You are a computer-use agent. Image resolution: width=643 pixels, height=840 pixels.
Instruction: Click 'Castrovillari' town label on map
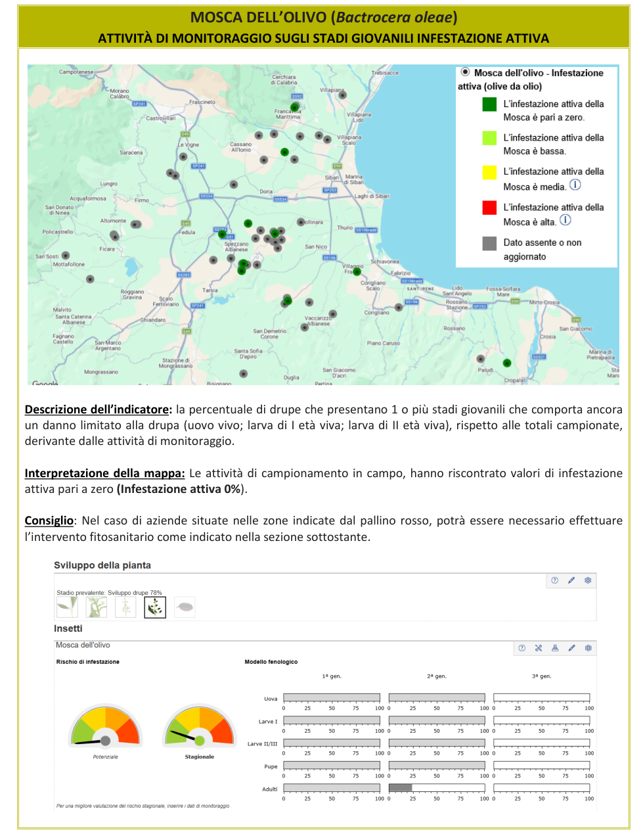pyautogui.click(x=161, y=119)
